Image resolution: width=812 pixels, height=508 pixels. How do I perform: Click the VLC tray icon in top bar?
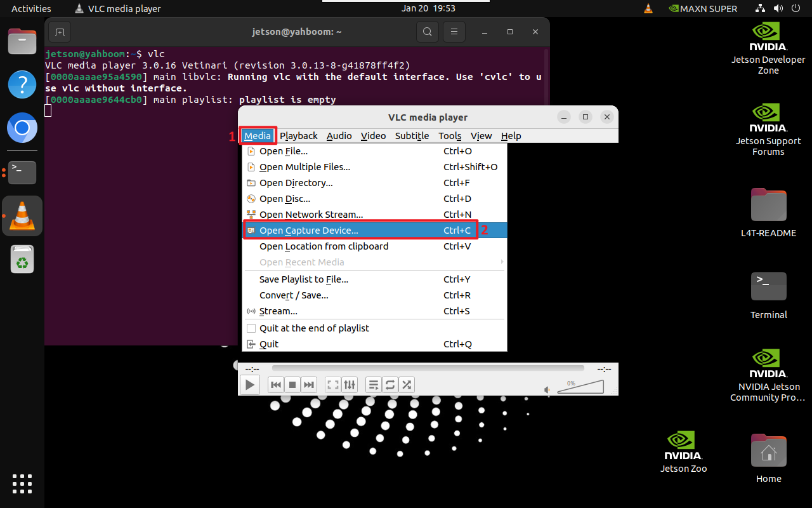tap(648, 8)
